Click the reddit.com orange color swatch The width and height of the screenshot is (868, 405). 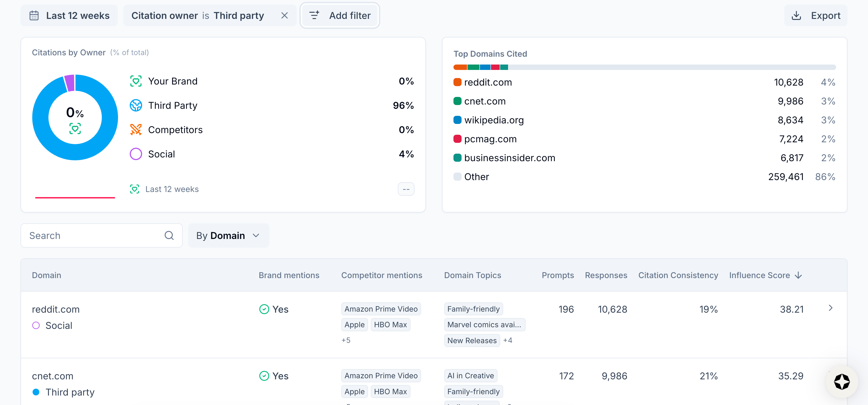(457, 82)
